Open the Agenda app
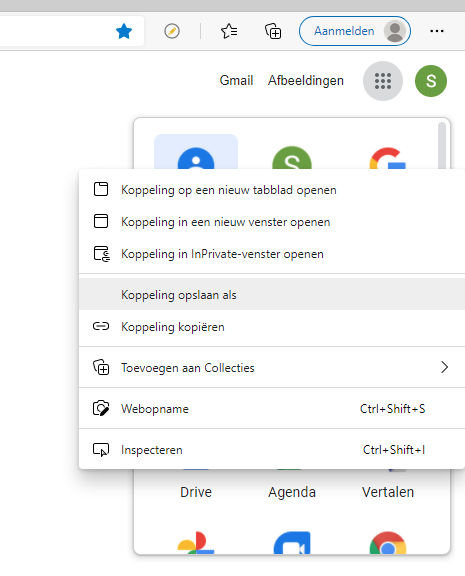 click(292, 492)
